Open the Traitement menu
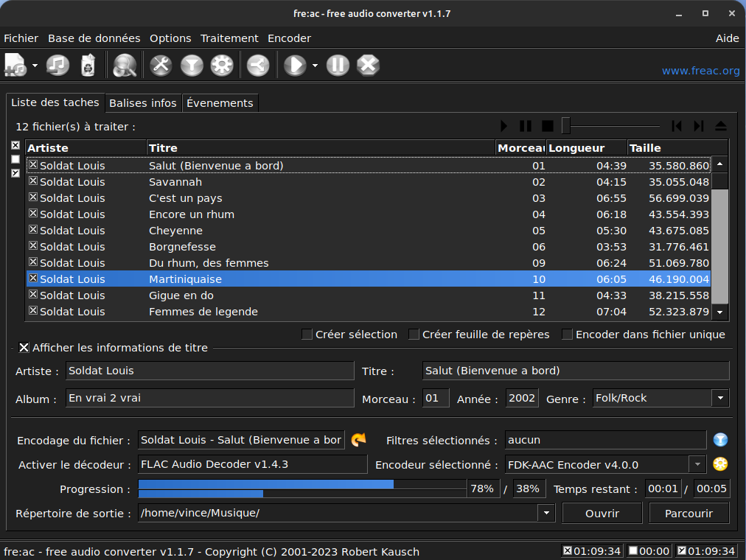 coord(229,38)
